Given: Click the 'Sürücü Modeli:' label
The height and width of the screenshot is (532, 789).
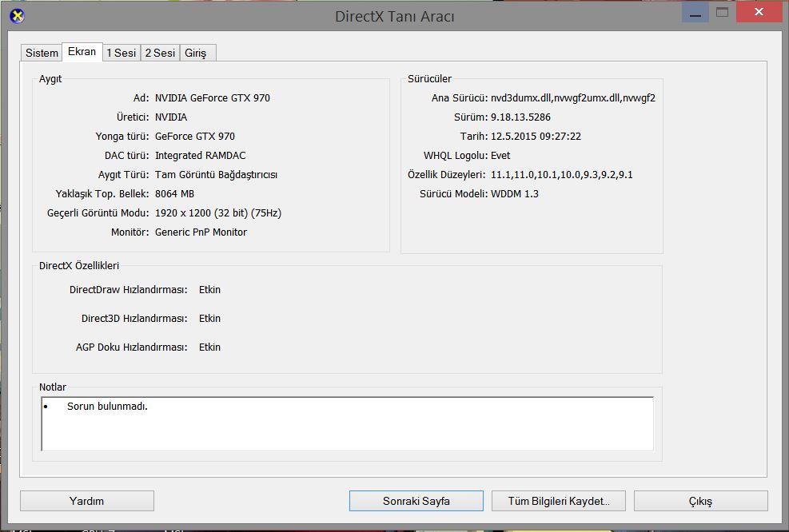Looking at the screenshot, I should tap(454, 193).
